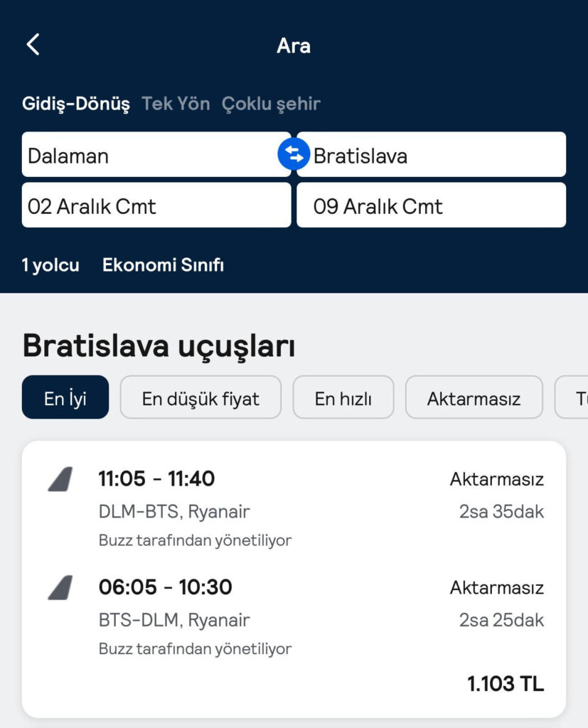Sort flights by En hızlı
Viewport: 588px width, 728px height.
(343, 398)
